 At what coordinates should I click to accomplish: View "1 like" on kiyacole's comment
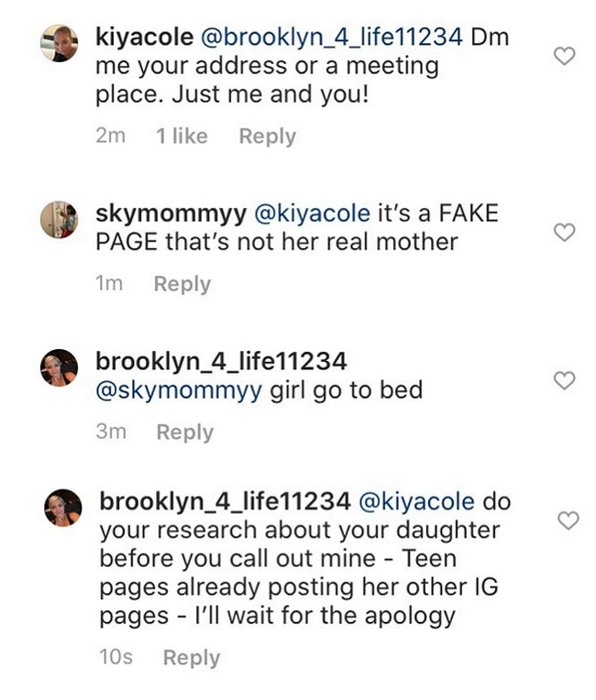click(182, 137)
